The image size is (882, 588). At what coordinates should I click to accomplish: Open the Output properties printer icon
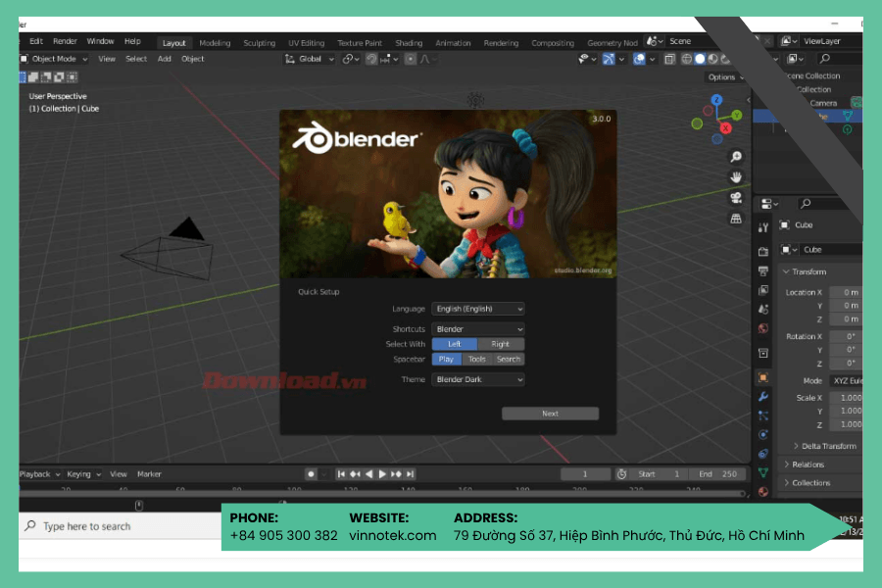tap(763, 271)
